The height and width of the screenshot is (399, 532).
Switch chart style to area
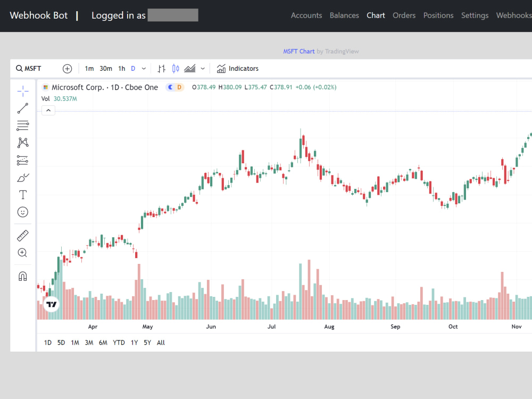190,68
